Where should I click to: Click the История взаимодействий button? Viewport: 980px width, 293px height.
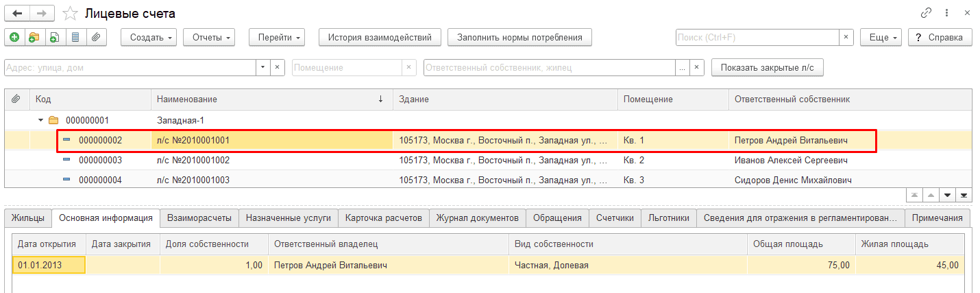click(x=380, y=38)
